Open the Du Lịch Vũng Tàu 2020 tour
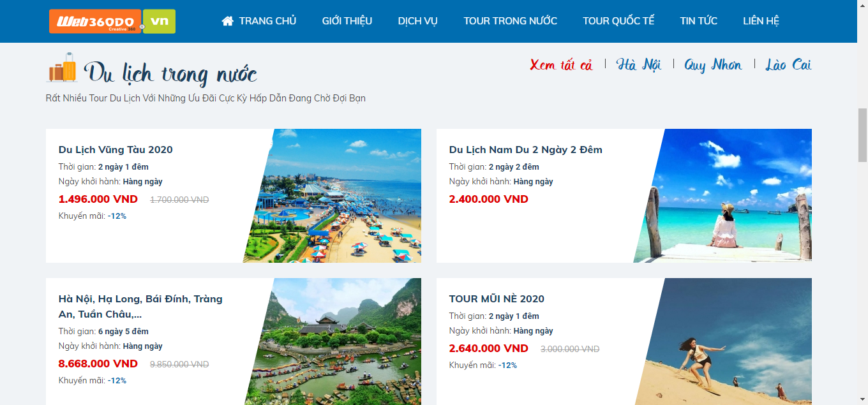 (x=116, y=150)
